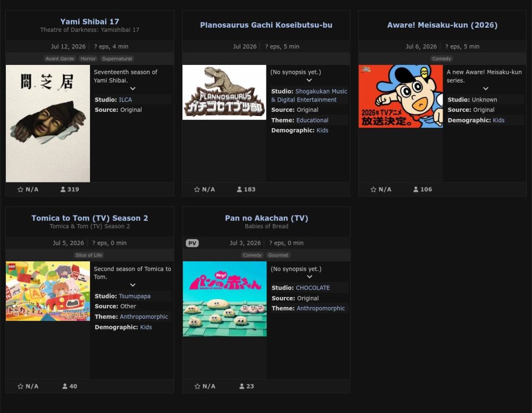Open the ILCA studio link
532x413 pixels.
(x=125, y=100)
